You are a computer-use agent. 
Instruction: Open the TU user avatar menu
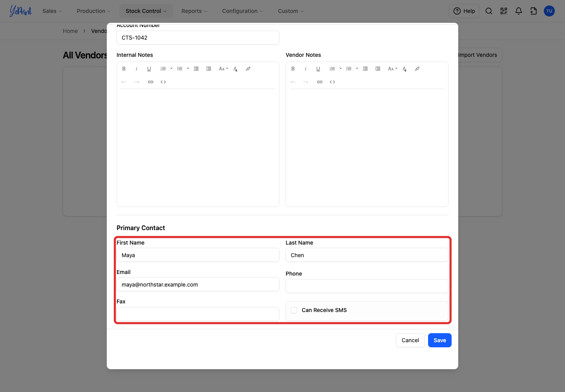549,11
